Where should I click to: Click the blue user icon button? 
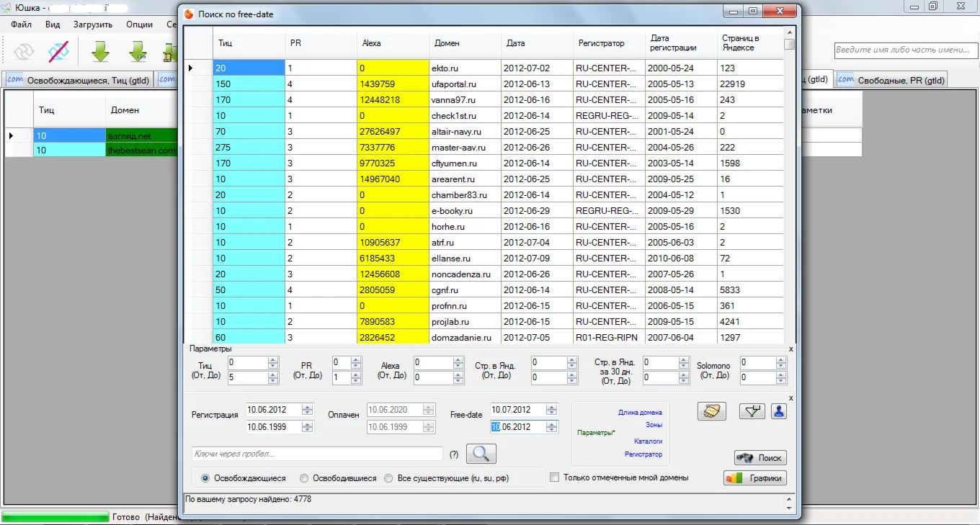[778, 411]
